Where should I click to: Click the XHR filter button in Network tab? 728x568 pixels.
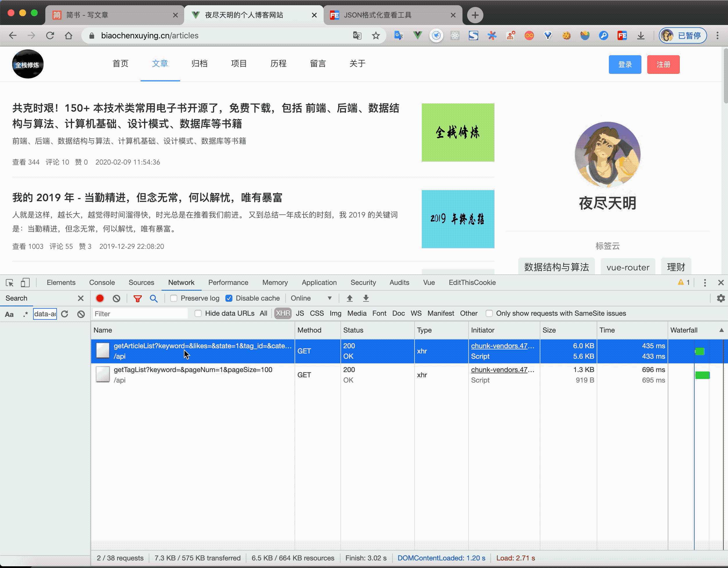click(282, 313)
